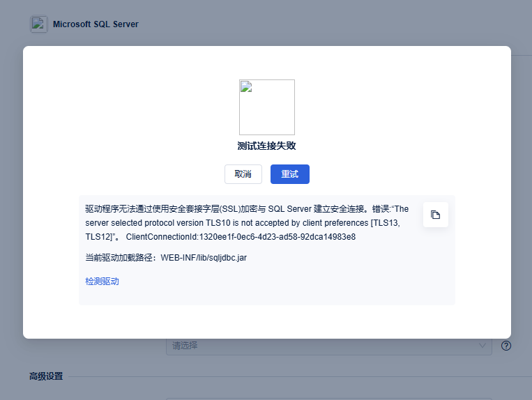Click the broken image above 测试连接失败
This screenshot has width=532, height=400.
pyautogui.click(x=267, y=107)
